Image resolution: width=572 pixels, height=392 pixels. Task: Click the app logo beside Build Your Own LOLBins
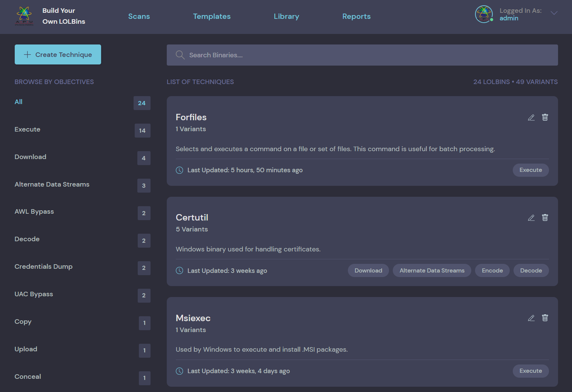click(24, 16)
